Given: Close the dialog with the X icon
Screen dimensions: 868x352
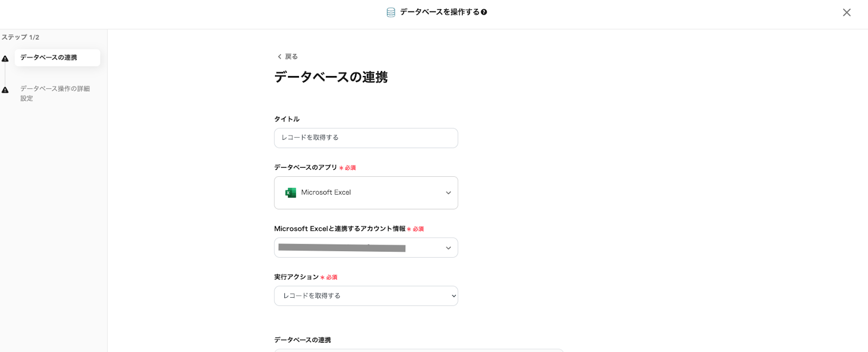Looking at the screenshot, I should click(x=846, y=12).
